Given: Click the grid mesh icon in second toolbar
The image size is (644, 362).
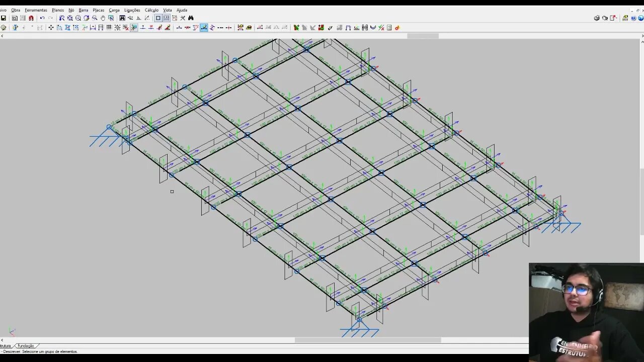Looking at the screenshot, I should [109, 28].
